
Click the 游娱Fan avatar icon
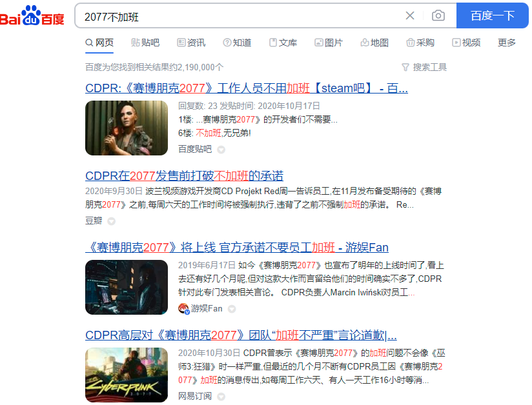183,309
